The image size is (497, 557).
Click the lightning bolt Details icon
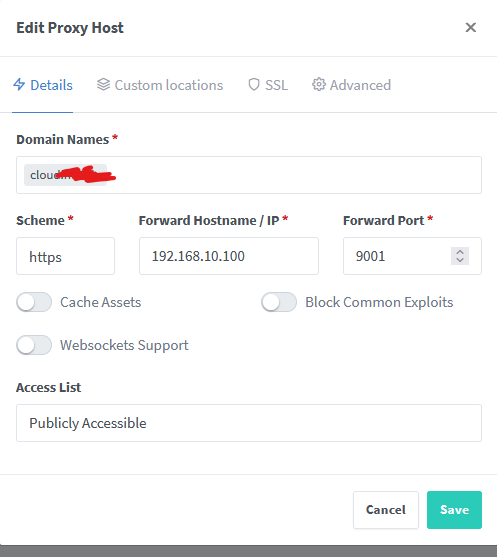(x=19, y=85)
